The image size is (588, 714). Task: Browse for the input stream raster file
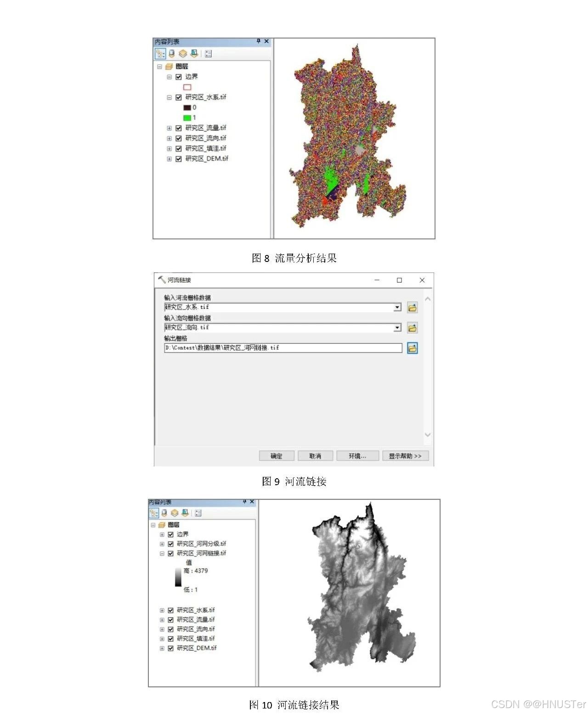pyautogui.click(x=413, y=307)
